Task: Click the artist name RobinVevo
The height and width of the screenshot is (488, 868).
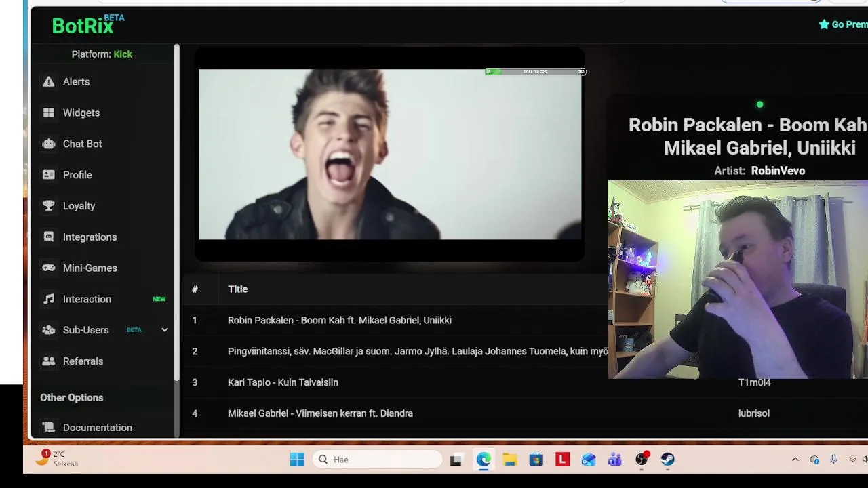Action: 778,171
